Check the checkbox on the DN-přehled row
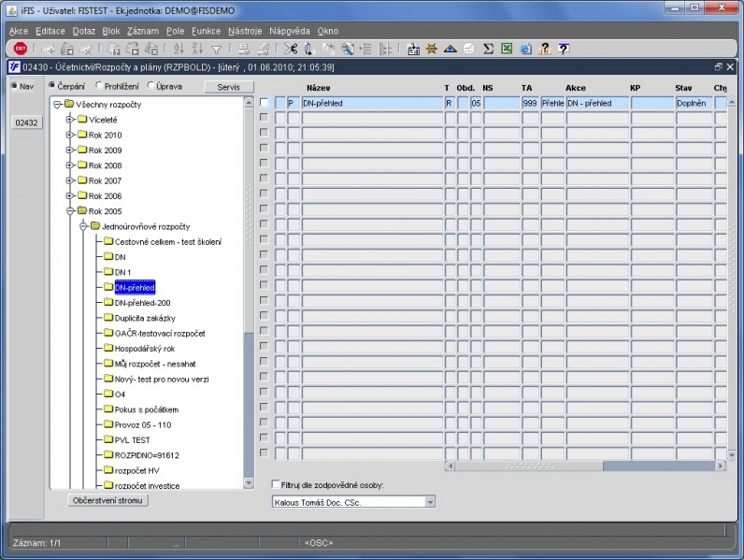 pos(264,103)
